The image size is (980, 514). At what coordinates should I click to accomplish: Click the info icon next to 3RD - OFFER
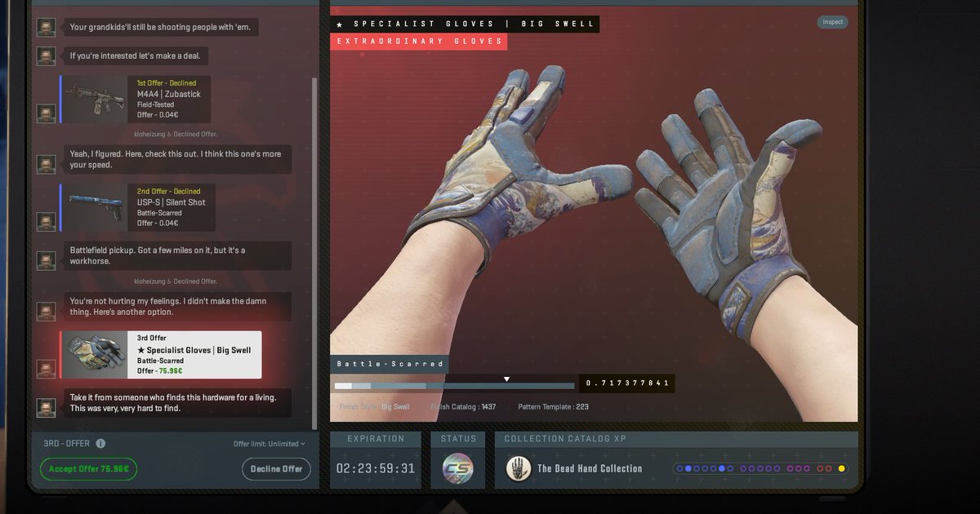pos(100,444)
